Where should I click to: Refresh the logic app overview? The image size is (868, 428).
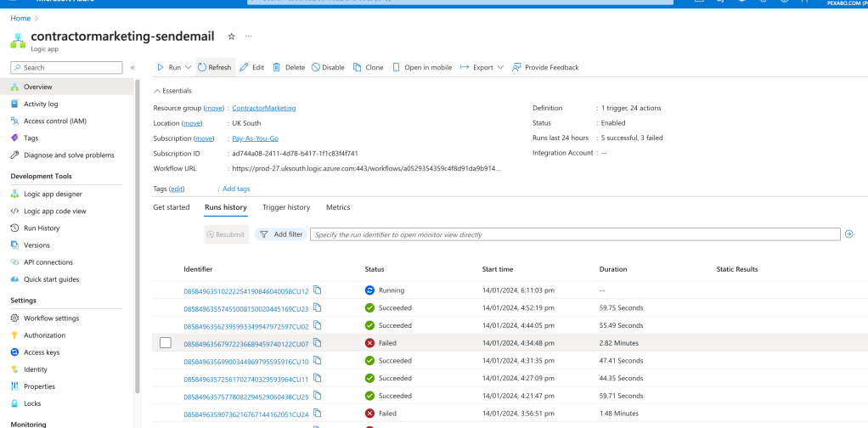click(x=215, y=68)
